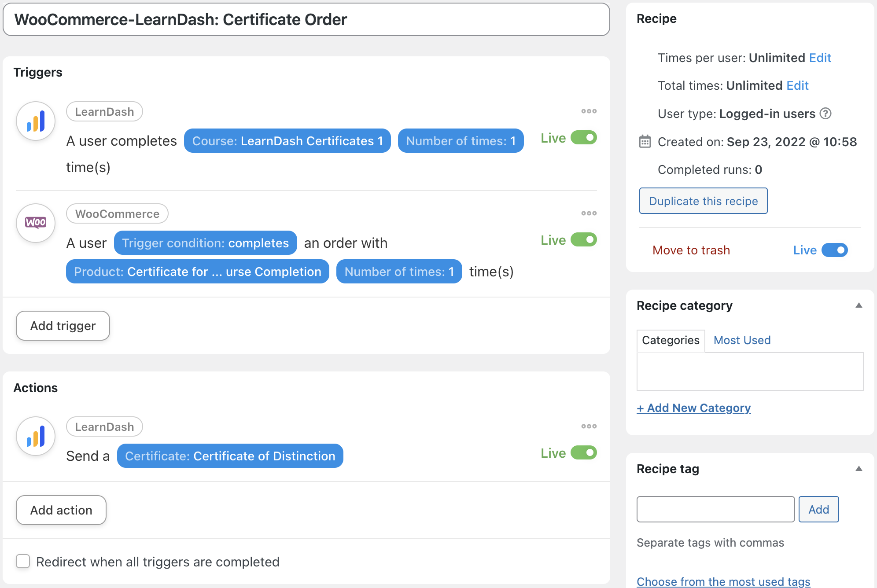Collapse the Recipe tag panel
The height and width of the screenshot is (588, 877).
tap(859, 469)
